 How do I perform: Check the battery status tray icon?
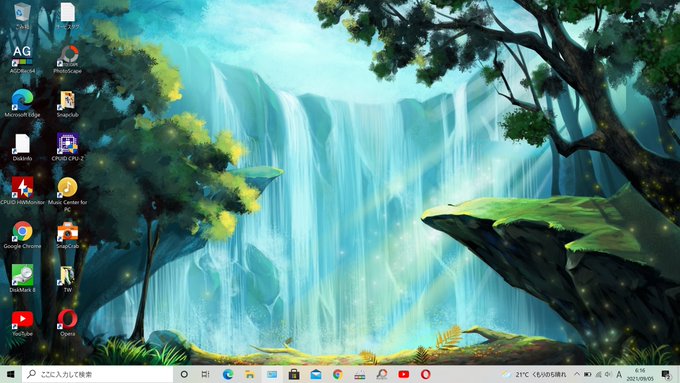point(588,374)
